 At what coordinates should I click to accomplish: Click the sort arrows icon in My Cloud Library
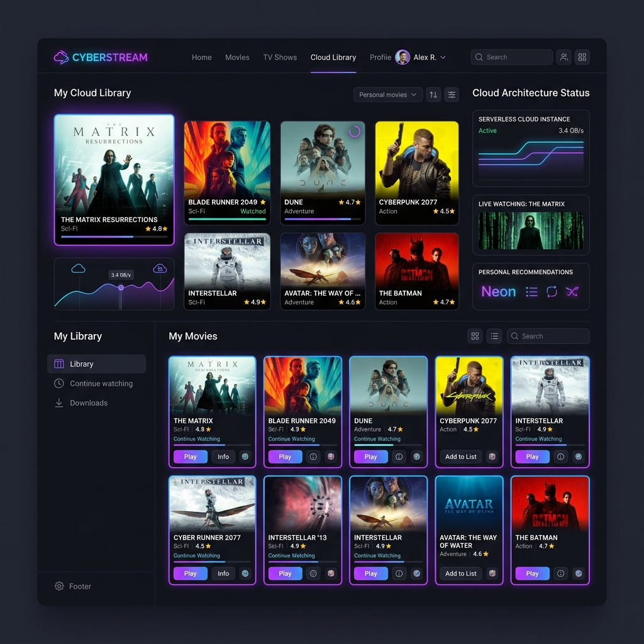(x=433, y=94)
